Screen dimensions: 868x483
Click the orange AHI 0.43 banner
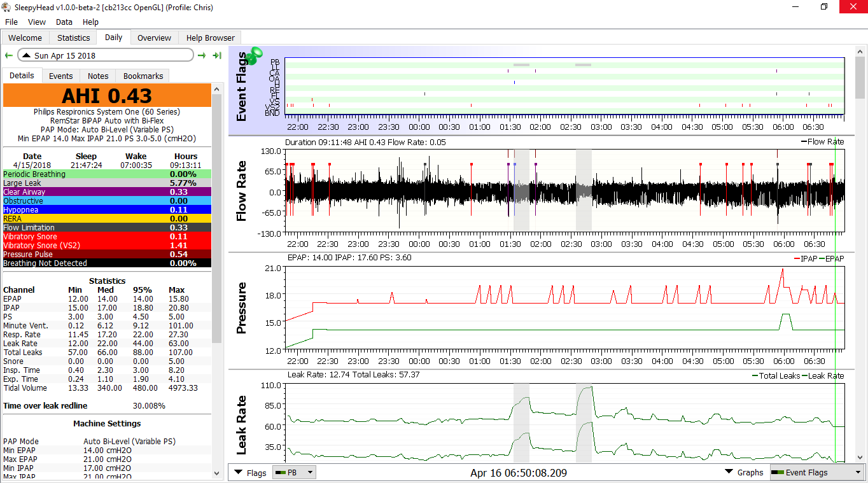(107, 95)
